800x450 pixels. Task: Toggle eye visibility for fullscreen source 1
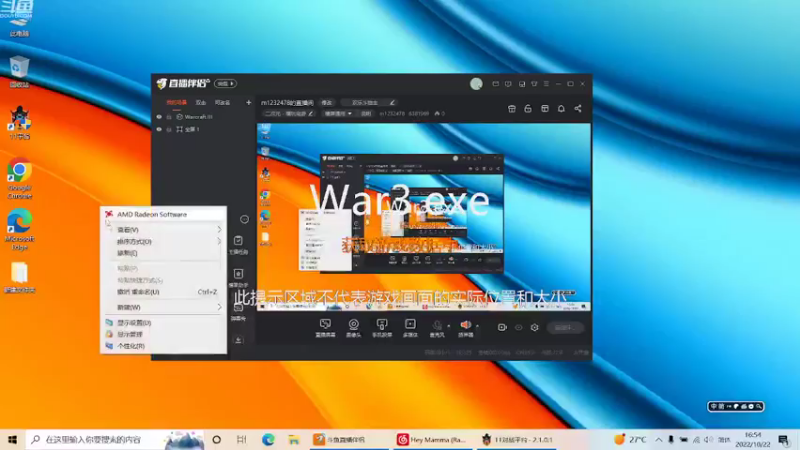pos(159,130)
